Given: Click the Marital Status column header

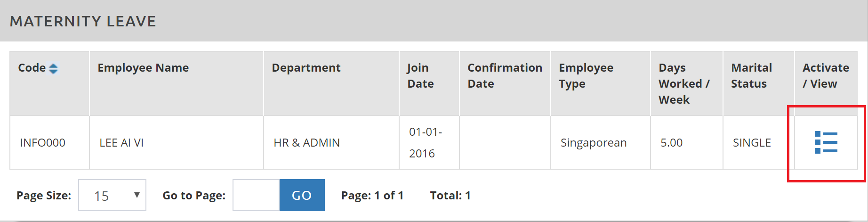Looking at the screenshot, I should pos(751,76).
